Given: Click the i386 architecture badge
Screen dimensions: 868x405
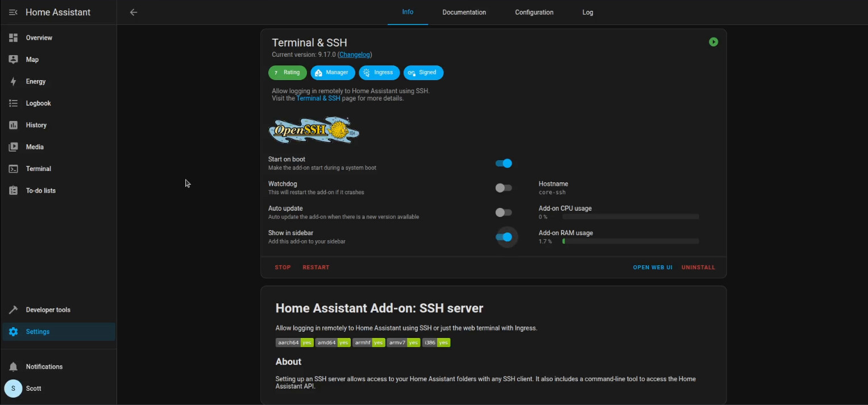Looking at the screenshot, I should [x=437, y=343].
